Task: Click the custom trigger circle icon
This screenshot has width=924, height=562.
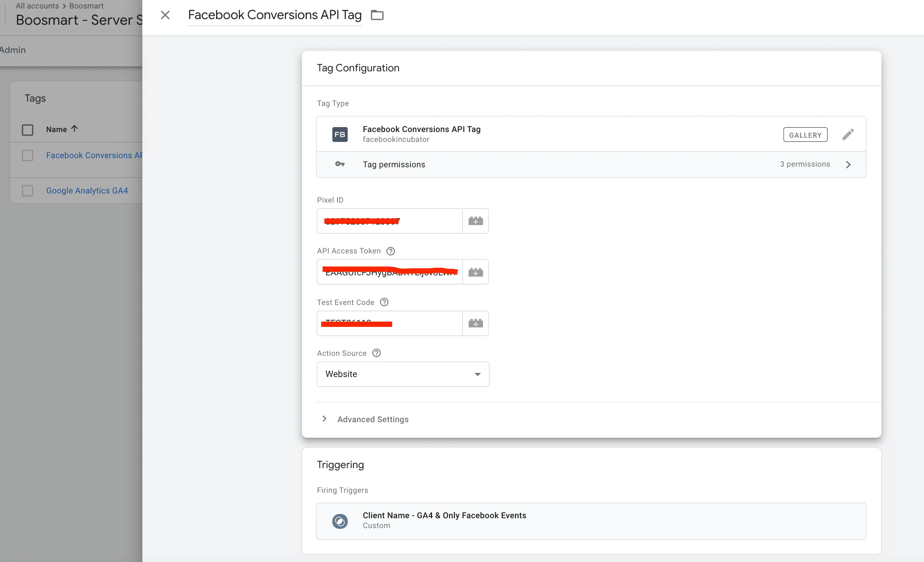Action: click(340, 521)
